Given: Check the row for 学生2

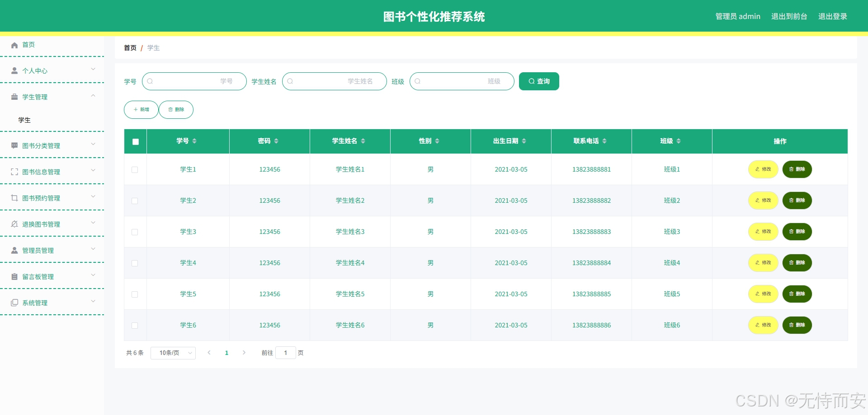Looking at the screenshot, I should click(135, 201).
